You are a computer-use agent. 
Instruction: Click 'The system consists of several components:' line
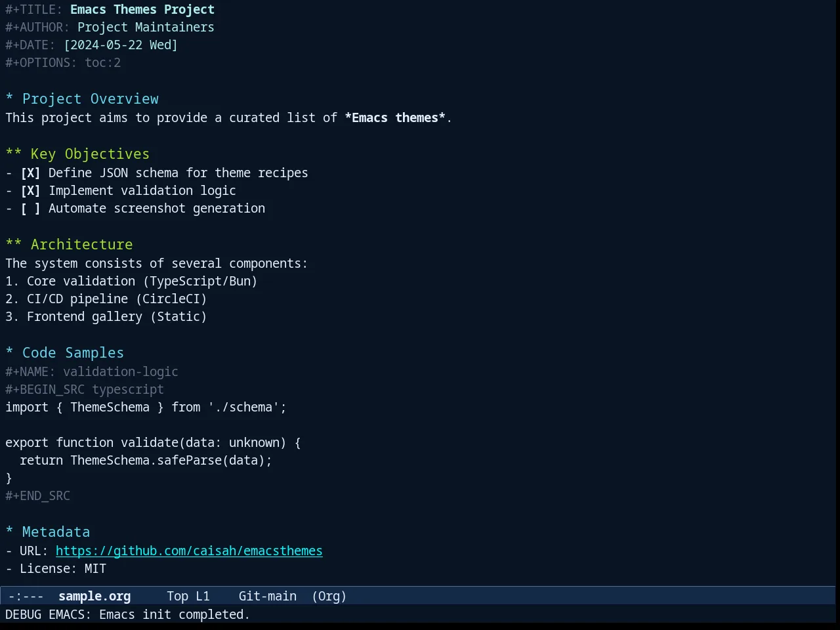point(156,263)
